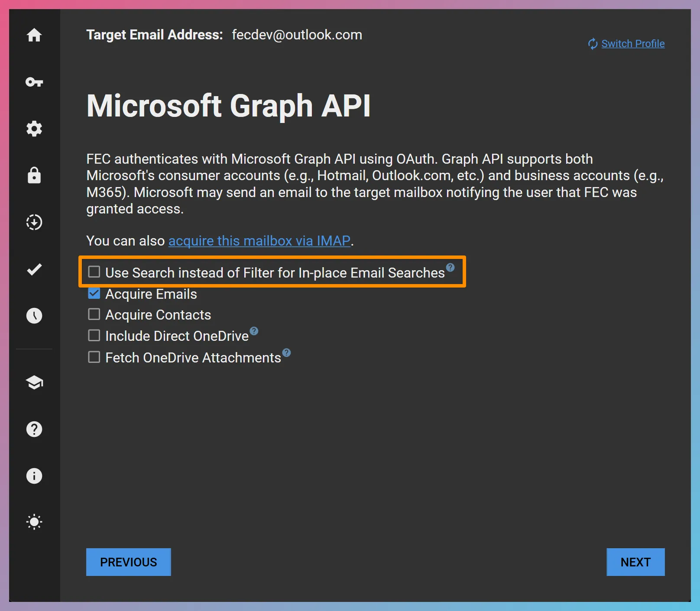Open the clock icon in sidebar
Viewport: 700px width, 611px height.
[x=34, y=316]
